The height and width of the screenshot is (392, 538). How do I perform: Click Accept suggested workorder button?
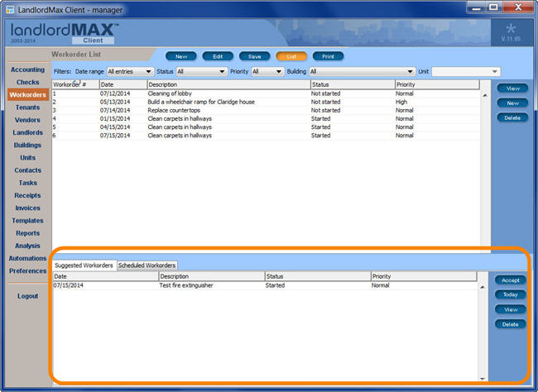click(511, 280)
